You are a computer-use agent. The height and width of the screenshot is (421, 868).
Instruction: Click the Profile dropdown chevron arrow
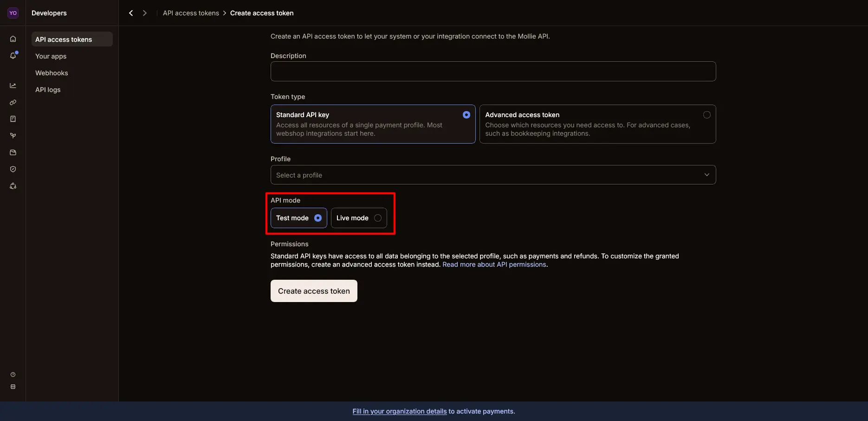click(x=707, y=175)
